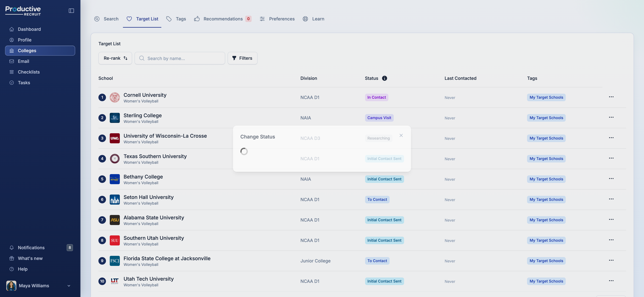
Task: Switch to the Tags tab
Action: point(176,19)
